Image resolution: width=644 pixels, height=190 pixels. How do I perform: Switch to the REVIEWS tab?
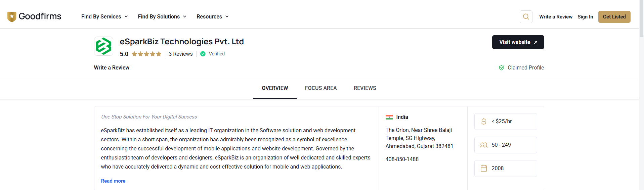[365, 88]
